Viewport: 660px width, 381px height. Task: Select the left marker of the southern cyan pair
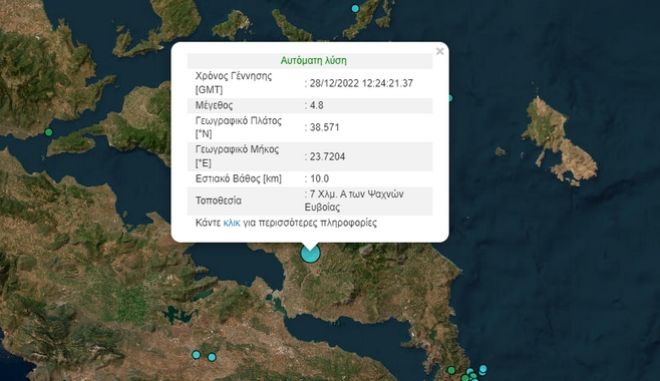[x=196, y=354]
